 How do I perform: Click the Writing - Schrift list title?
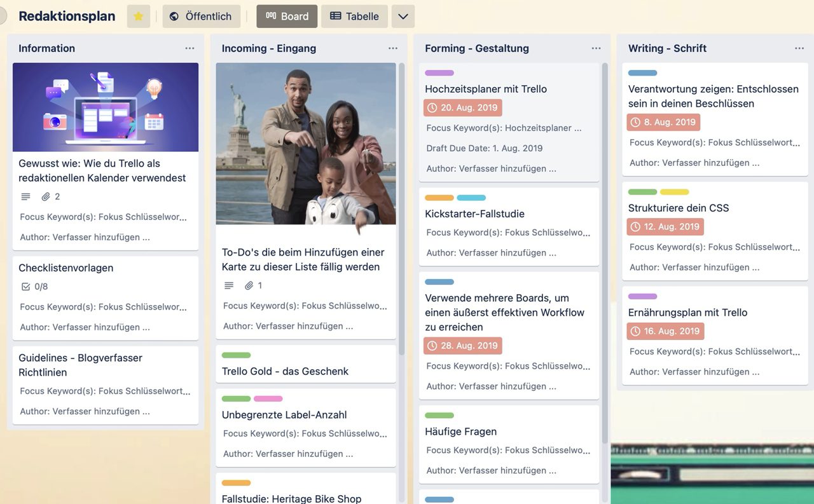[x=667, y=48]
